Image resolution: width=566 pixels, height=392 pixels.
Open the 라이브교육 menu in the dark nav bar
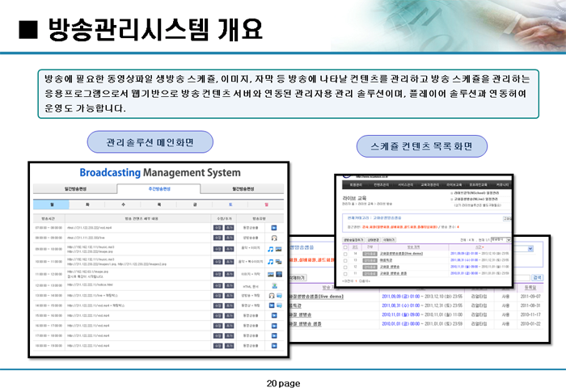(x=454, y=185)
